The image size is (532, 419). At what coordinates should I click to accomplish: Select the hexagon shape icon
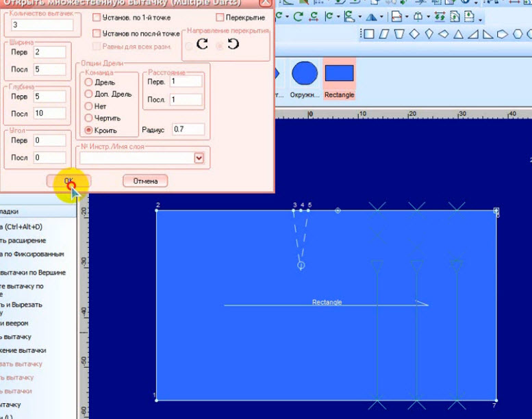pos(518,34)
